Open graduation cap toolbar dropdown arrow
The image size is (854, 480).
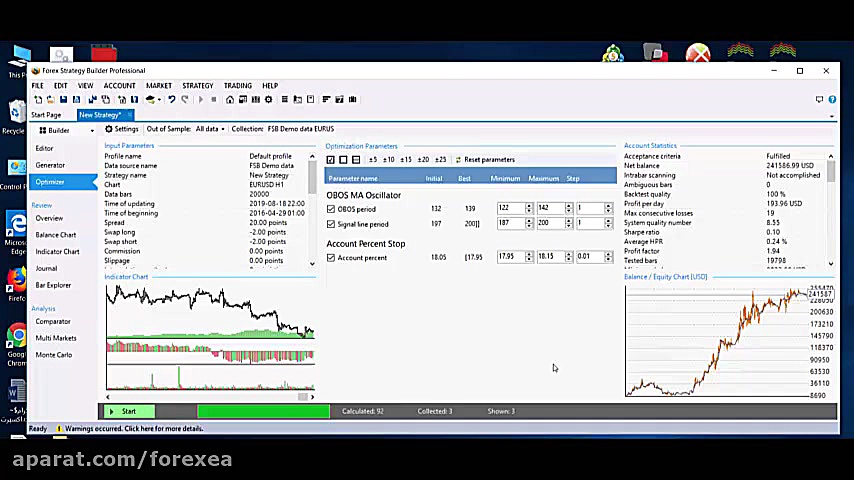(159, 100)
